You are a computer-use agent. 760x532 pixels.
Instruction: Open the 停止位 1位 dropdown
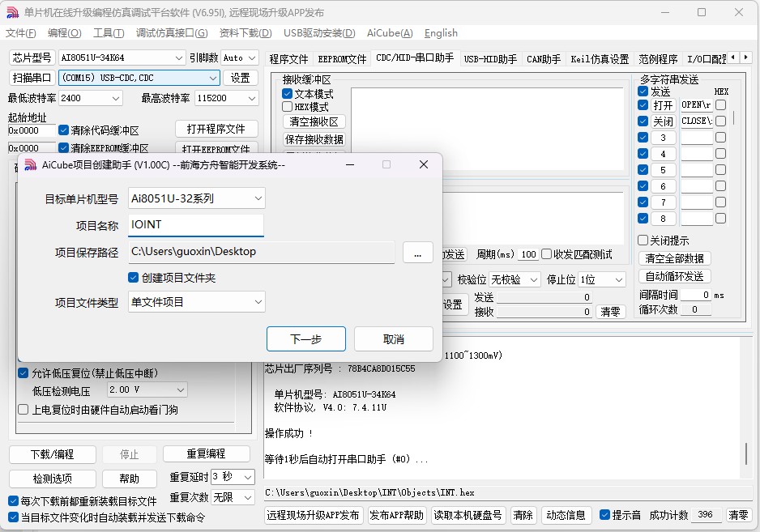pos(601,279)
